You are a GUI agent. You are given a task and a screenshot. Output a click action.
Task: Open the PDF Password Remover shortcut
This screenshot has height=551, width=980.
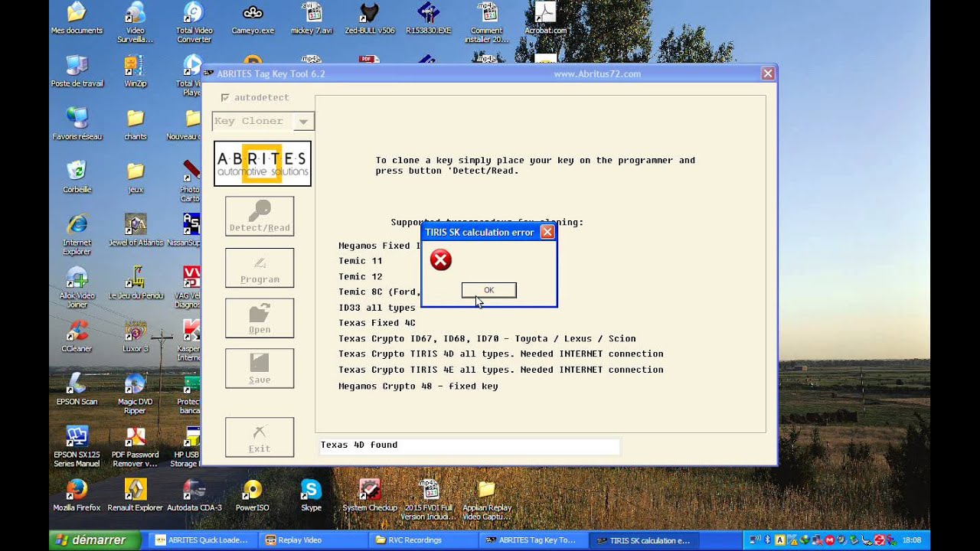click(136, 445)
